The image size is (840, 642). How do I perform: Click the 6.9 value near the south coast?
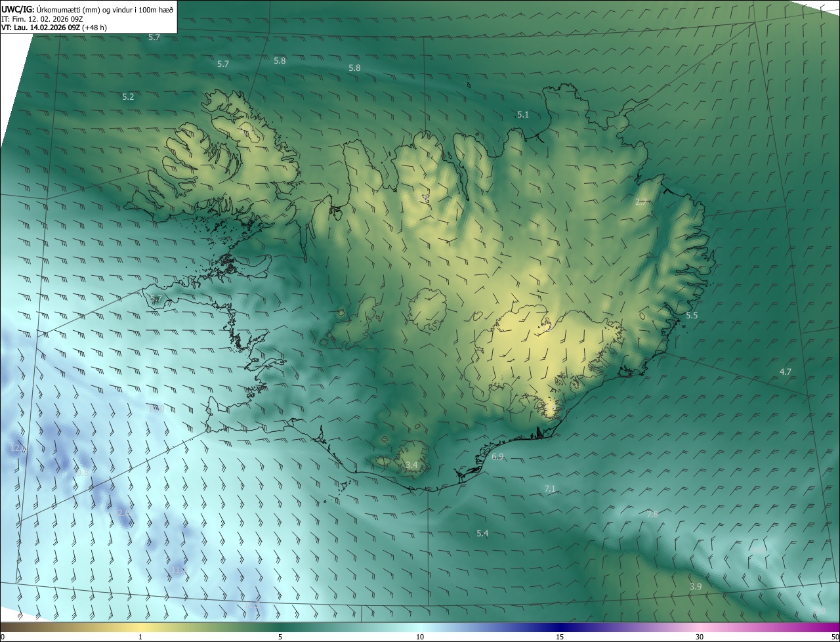[x=497, y=456]
